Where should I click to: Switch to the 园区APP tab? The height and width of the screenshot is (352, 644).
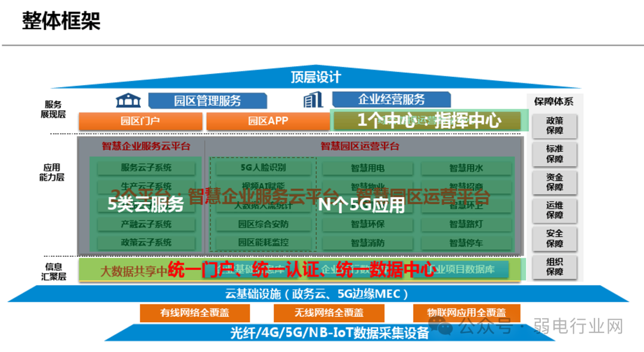tap(269, 120)
